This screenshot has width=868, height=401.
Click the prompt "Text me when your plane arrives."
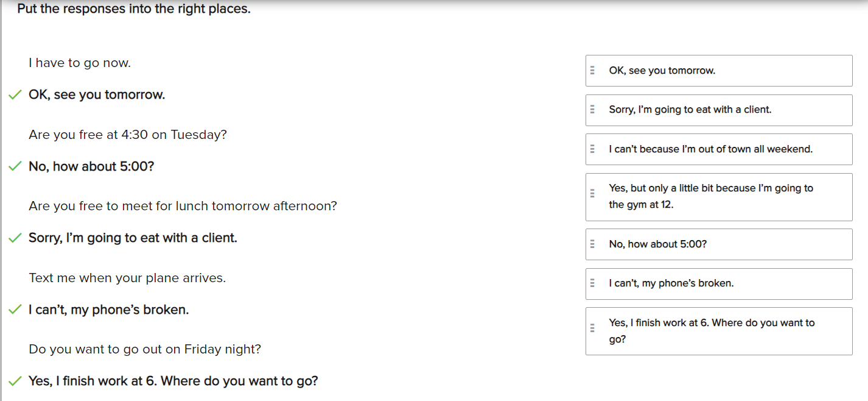(x=127, y=278)
